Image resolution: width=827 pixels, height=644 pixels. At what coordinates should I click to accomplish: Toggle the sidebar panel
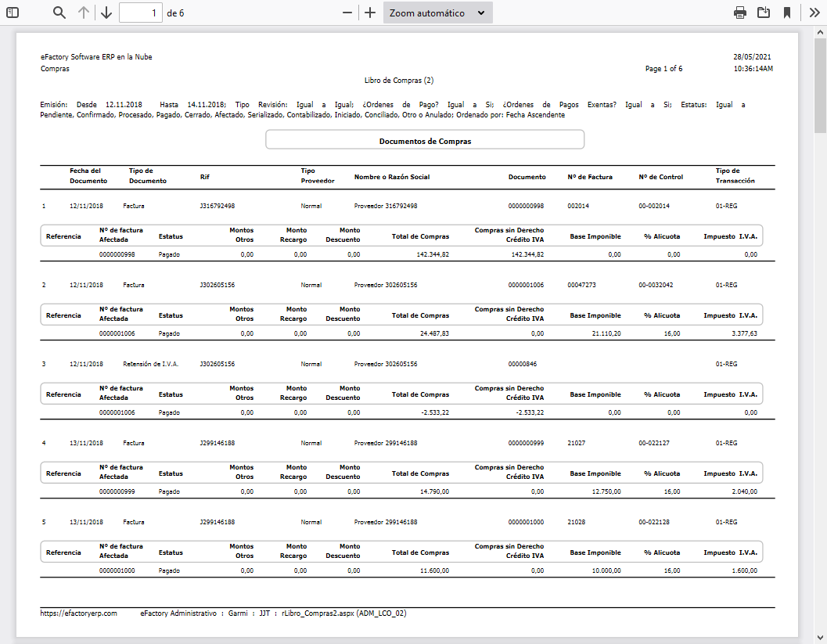click(x=12, y=13)
